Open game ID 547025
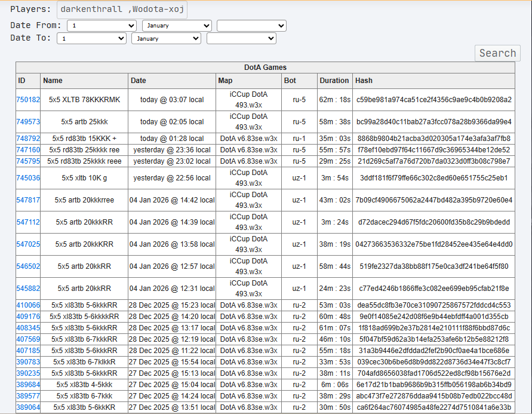532x414 pixels. pos(28,244)
